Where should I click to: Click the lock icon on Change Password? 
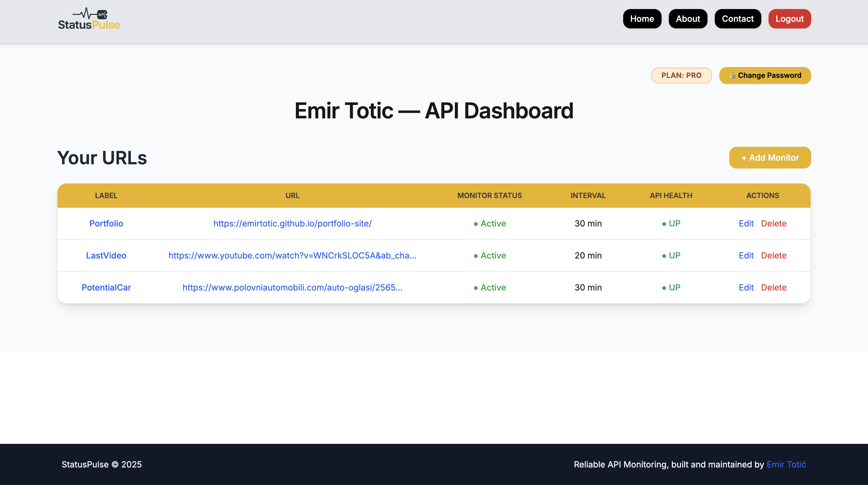pyautogui.click(x=732, y=75)
